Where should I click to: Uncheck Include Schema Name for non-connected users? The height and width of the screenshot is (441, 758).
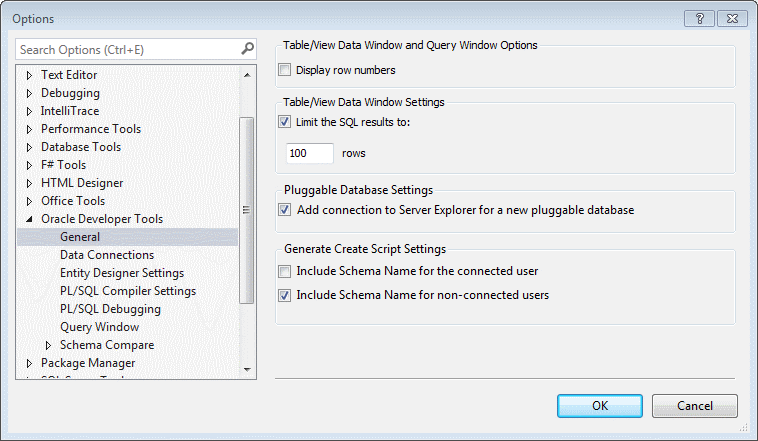285,295
